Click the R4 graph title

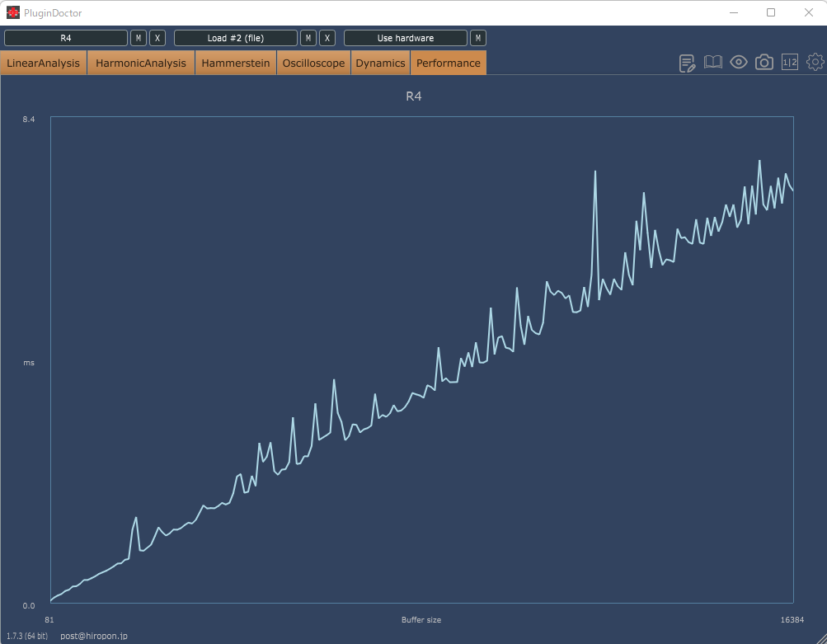(x=414, y=96)
